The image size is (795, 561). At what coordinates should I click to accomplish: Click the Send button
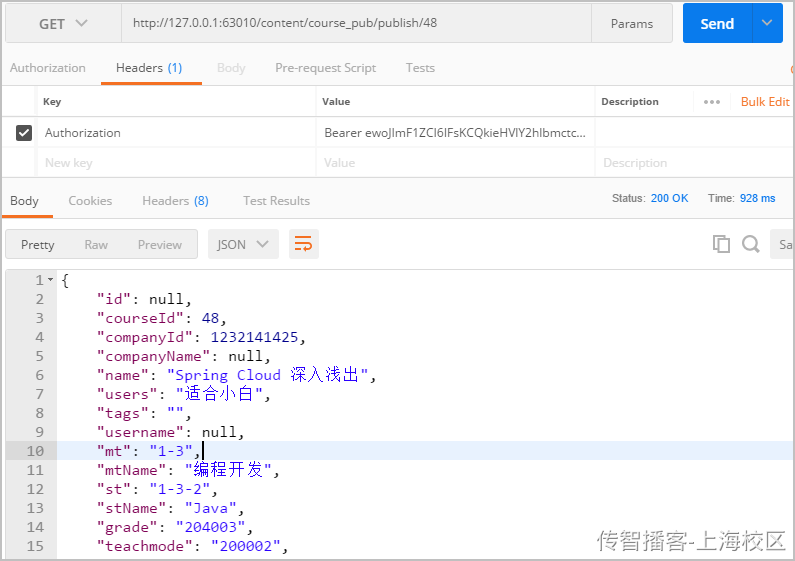(717, 23)
